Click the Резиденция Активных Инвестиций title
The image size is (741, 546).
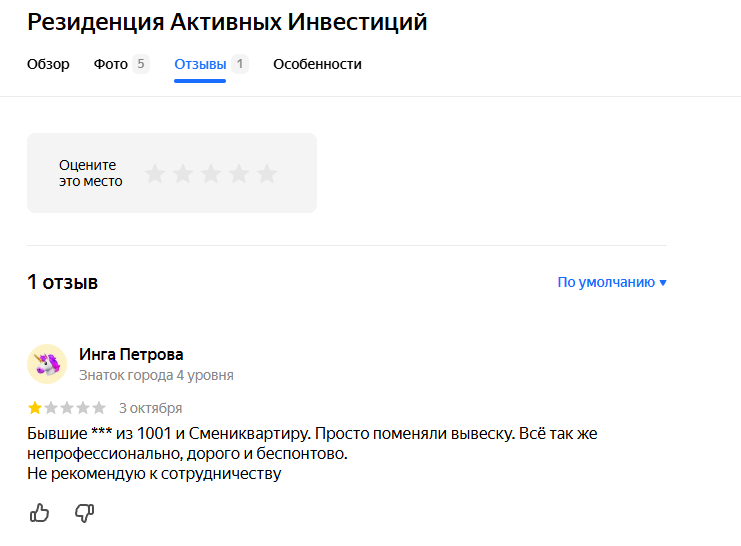(x=227, y=22)
